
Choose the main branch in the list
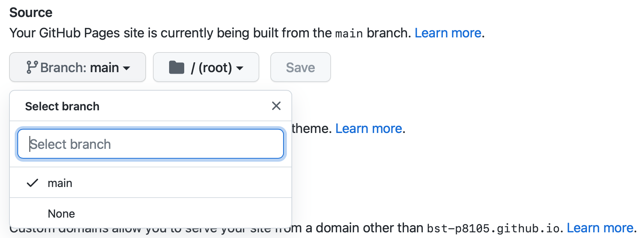click(x=60, y=183)
